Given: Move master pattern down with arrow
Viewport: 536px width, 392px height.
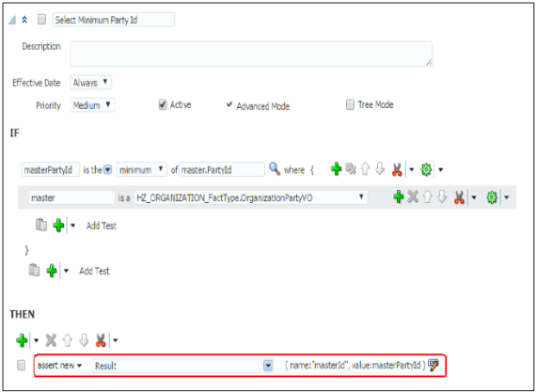Looking at the screenshot, I should (442, 196).
